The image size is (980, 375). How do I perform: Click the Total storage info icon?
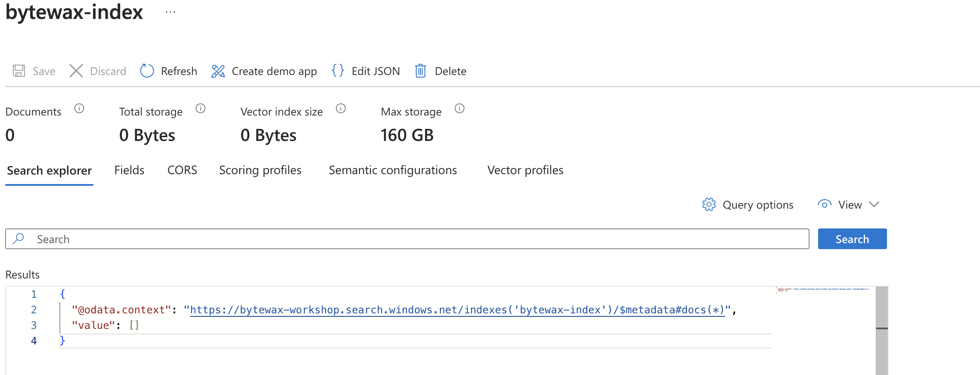(201, 109)
